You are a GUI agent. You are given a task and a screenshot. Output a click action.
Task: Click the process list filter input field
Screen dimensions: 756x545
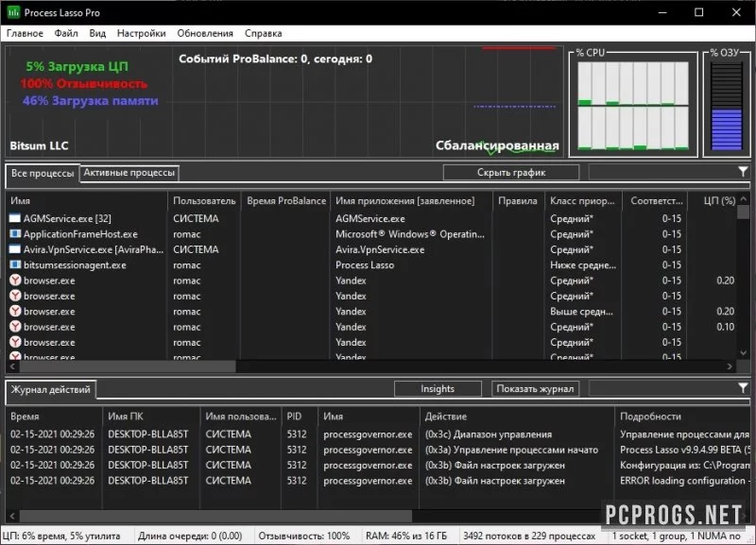[663, 172]
